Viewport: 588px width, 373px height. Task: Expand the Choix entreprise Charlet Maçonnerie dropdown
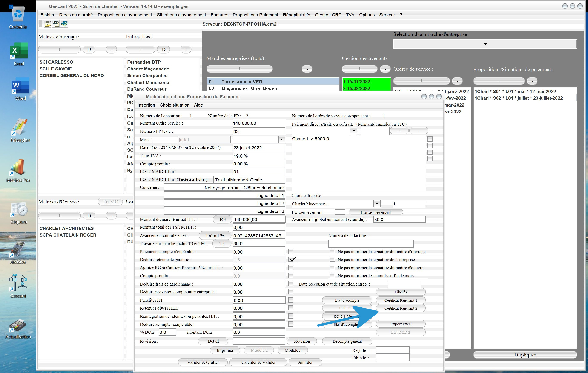(x=377, y=204)
